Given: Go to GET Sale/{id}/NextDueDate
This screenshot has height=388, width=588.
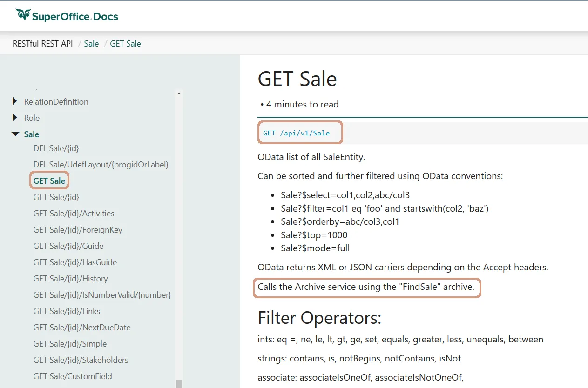Looking at the screenshot, I should coord(81,328).
